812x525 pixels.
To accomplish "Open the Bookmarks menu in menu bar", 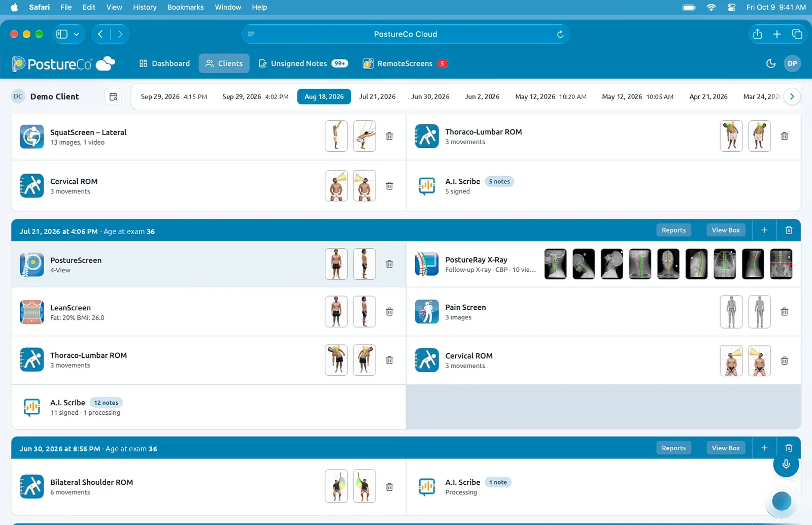I will (x=185, y=7).
